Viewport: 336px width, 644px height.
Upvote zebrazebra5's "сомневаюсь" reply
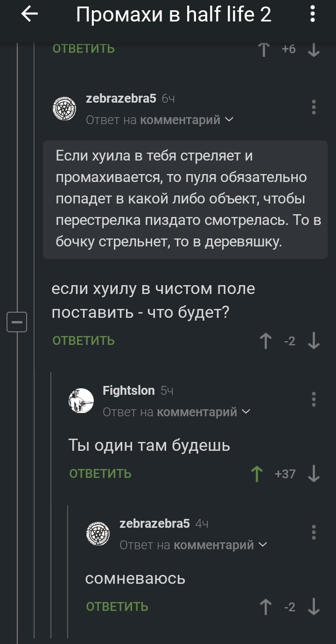click(x=266, y=607)
